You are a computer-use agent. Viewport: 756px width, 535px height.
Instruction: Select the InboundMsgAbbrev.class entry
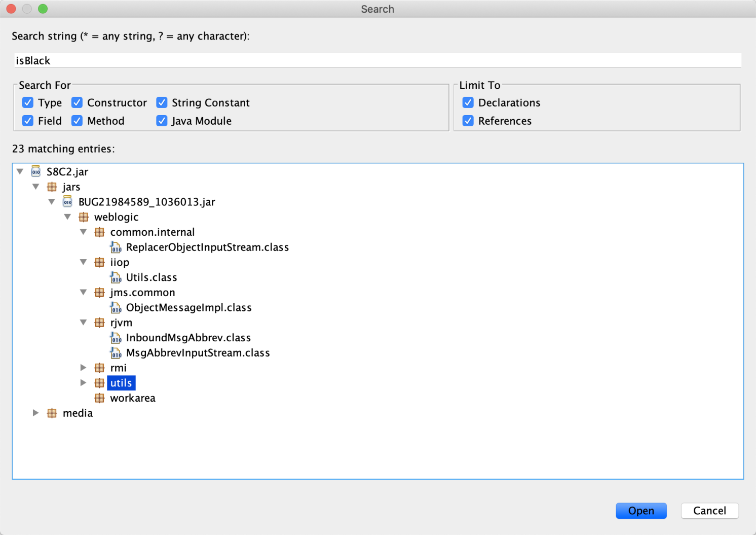(x=188, y=338)
